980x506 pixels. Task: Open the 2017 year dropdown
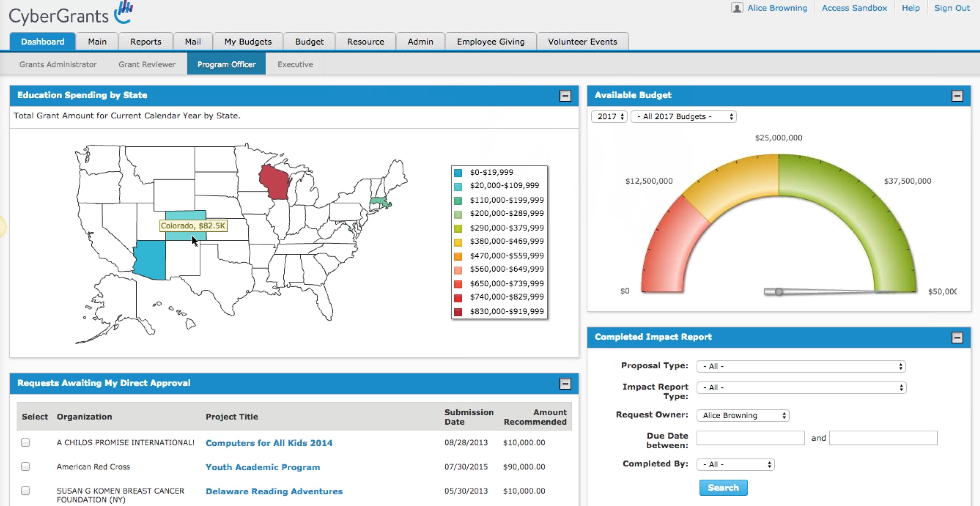[610, 116]
